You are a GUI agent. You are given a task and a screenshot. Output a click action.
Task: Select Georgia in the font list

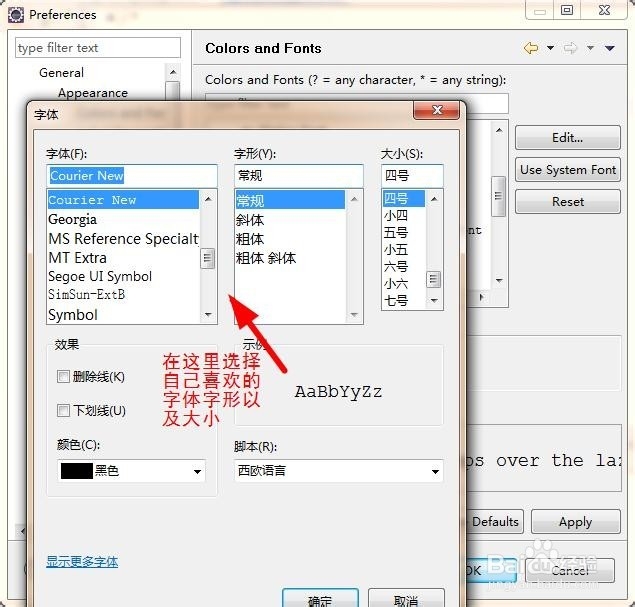tap(123, 219)
